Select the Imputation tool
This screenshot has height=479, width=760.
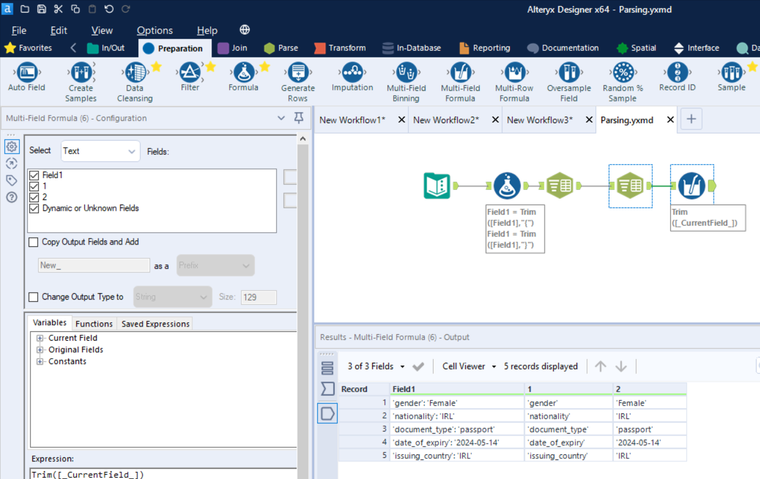coord(352,78)
